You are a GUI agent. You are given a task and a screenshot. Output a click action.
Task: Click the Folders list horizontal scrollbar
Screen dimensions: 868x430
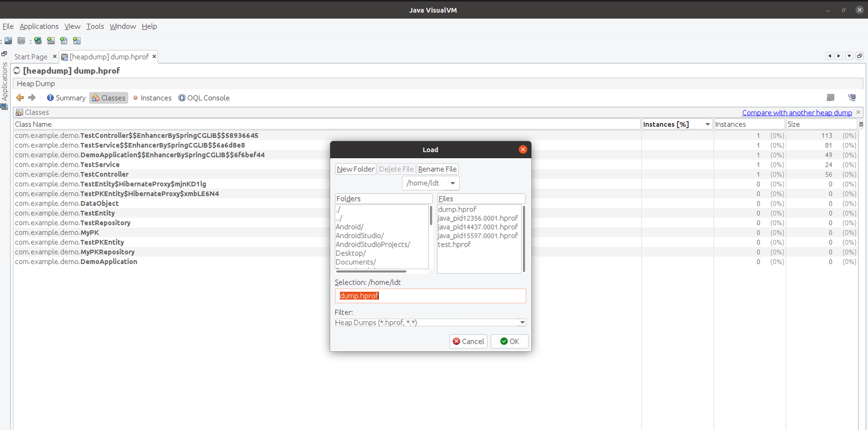tap(371, 271)
